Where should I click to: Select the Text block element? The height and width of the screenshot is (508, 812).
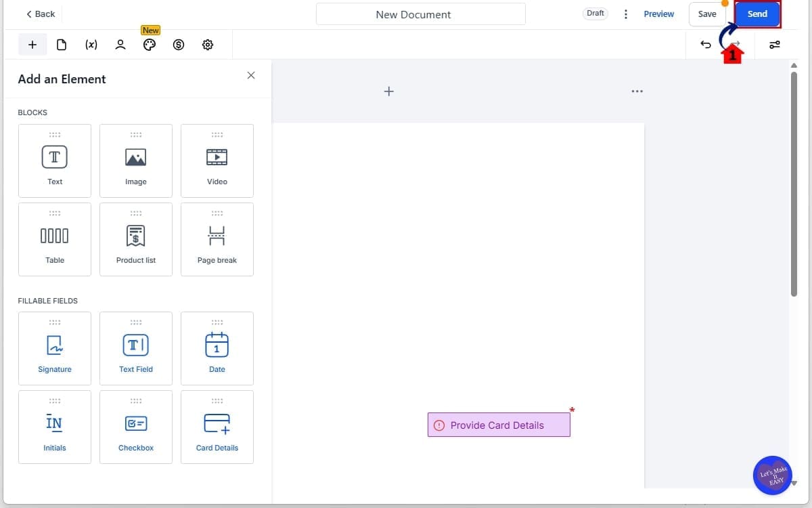pos(55,161)
